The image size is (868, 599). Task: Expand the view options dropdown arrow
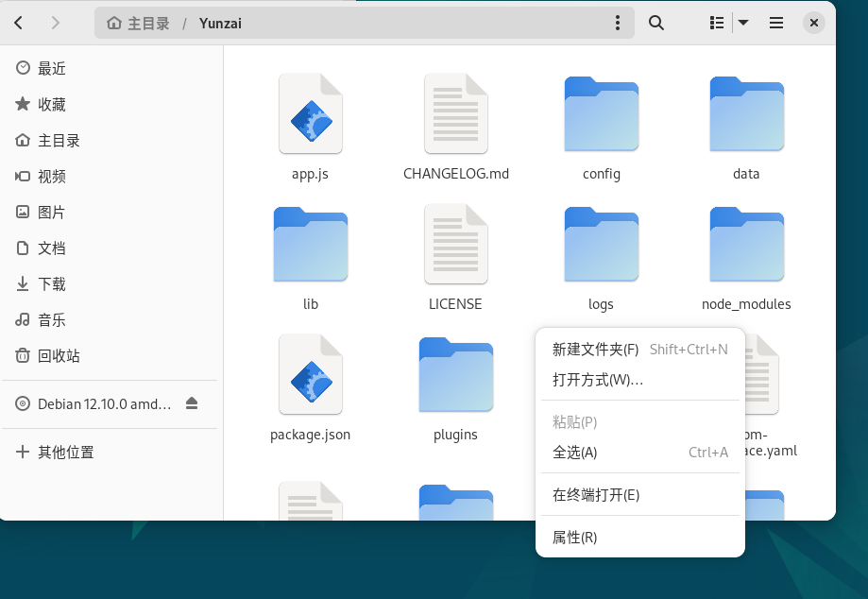pyautogui.click(x=743, y=23)
